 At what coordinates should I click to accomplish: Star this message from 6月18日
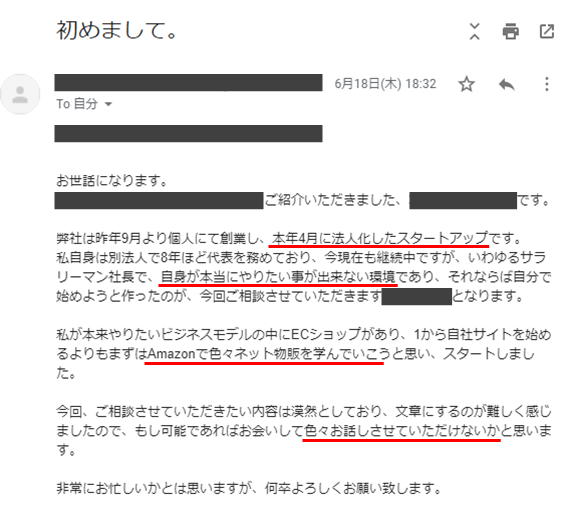(x=466, y=84)
